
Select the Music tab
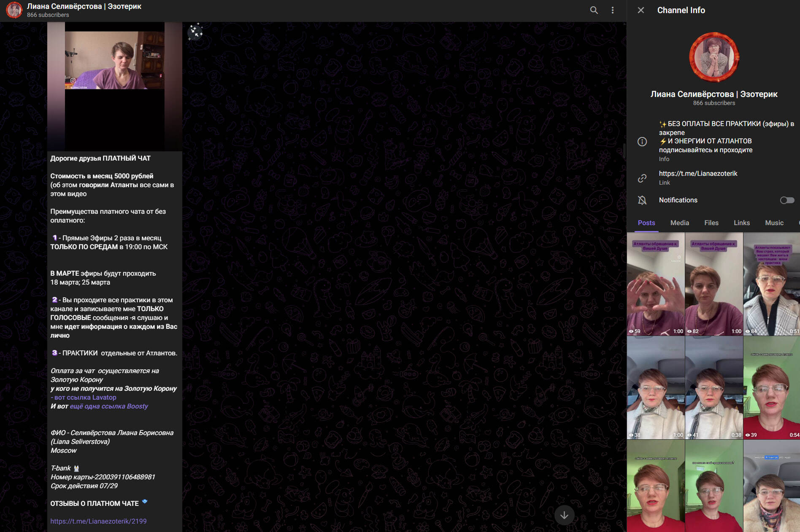coord(774,223)
